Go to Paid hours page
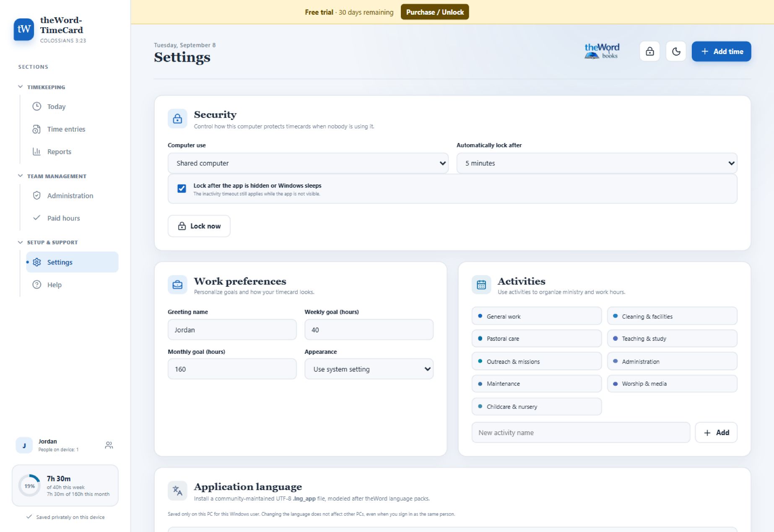The image size is (774, 532). (x=72, y=218)
